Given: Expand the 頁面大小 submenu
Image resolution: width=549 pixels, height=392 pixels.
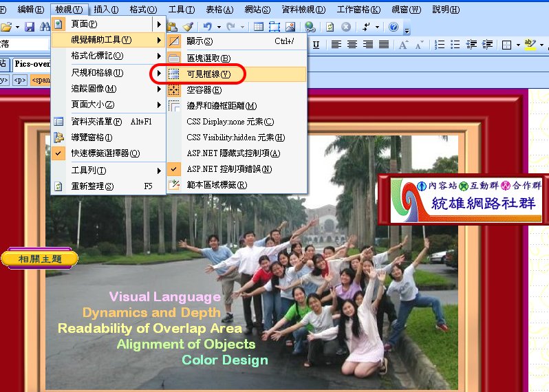Looking at the screenshot, I should pyautogui.click(x=108, y=105).
